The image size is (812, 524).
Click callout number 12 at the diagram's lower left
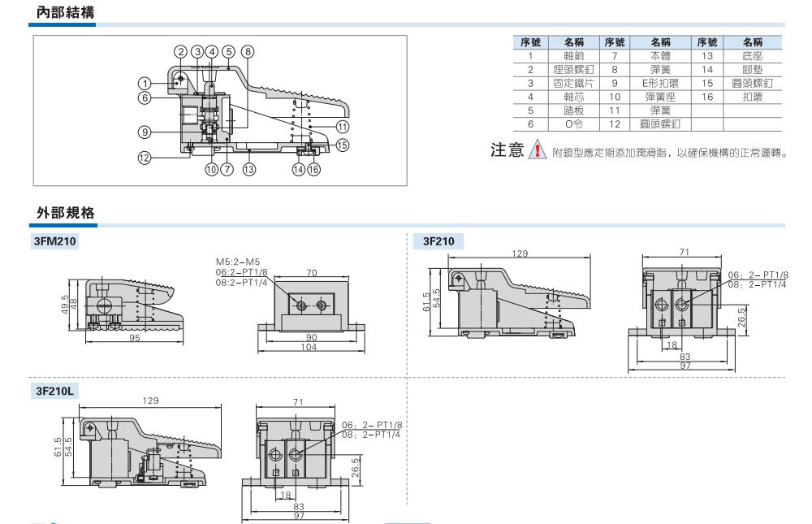click(x=144, y=158)
